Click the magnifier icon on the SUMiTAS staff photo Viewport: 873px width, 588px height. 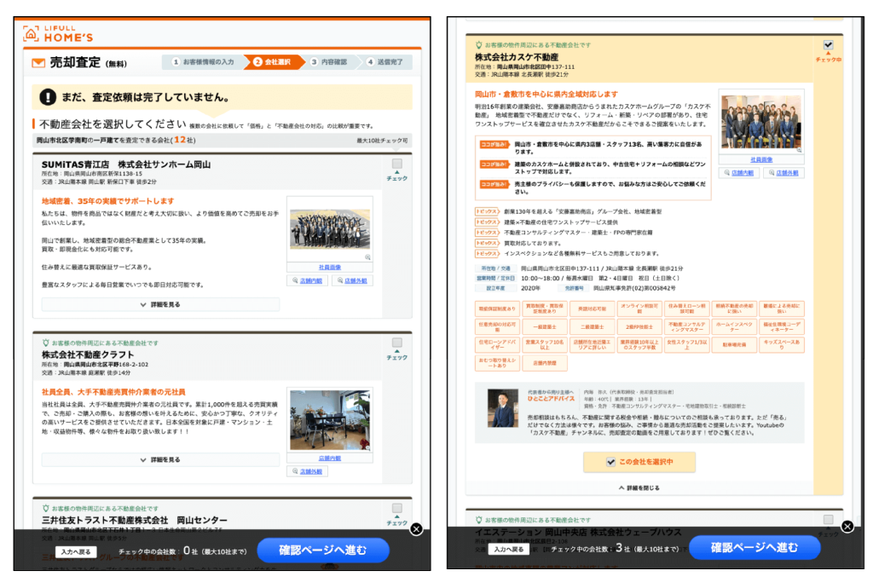tap(368, 257)
